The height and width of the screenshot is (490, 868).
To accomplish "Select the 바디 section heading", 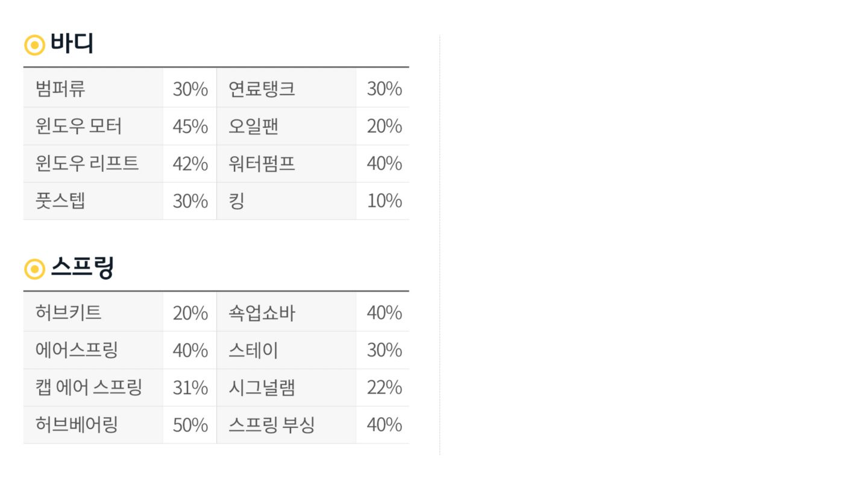I will click(x=72, y=43).
